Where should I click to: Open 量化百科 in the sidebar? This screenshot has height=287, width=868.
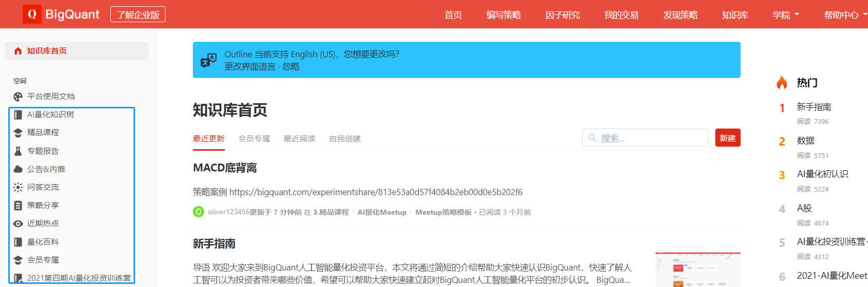pos(43,242)
